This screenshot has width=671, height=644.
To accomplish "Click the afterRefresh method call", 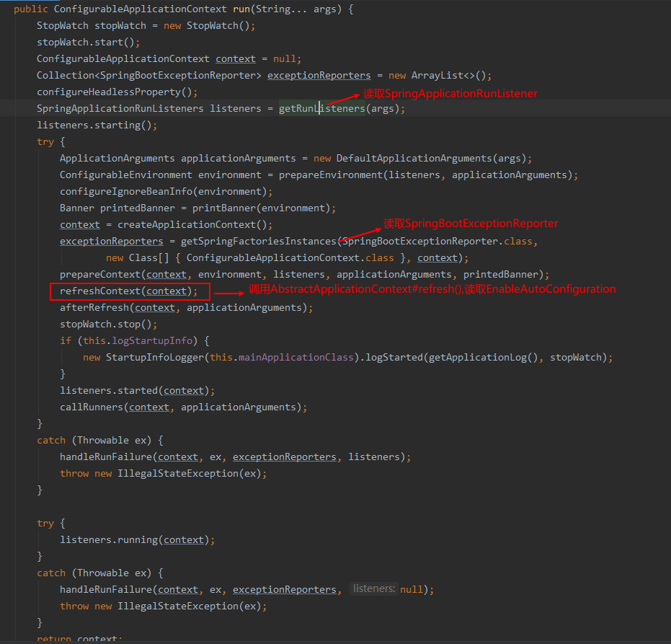I will point(94,308).
